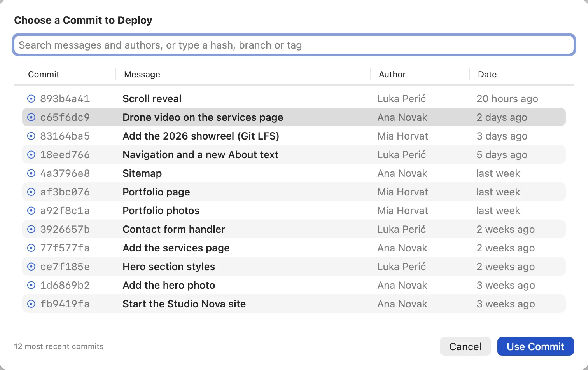Select 'Add the 2026 showreel (Git LFS)'

coord(201,136)
